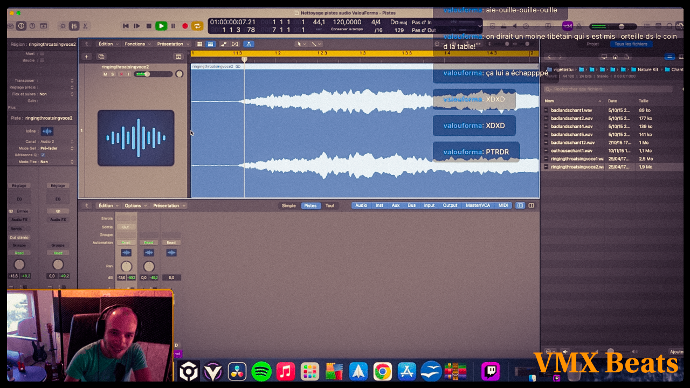This screenshot has width=690, height=388.
Task: Open Quick Help in the control bar
Action: point(32,26)
